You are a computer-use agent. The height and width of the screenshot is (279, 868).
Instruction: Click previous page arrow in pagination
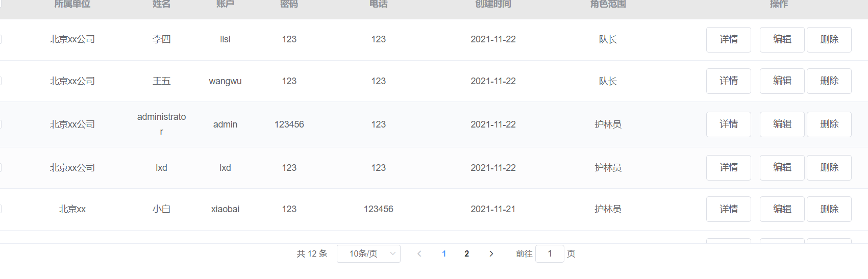point(419,253)
